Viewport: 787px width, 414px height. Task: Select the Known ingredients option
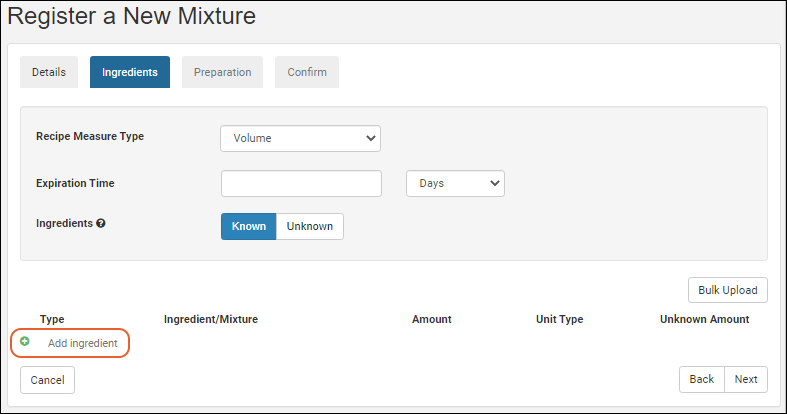pos(248,226)
